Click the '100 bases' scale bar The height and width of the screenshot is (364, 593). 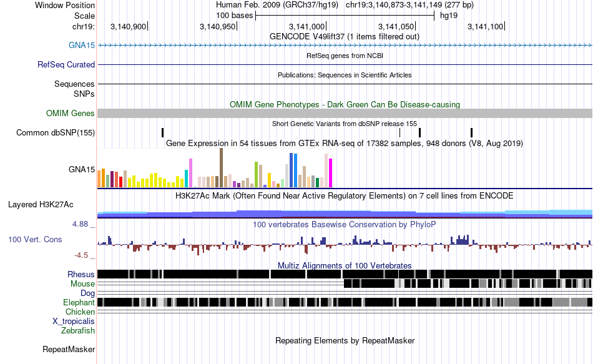345,16
